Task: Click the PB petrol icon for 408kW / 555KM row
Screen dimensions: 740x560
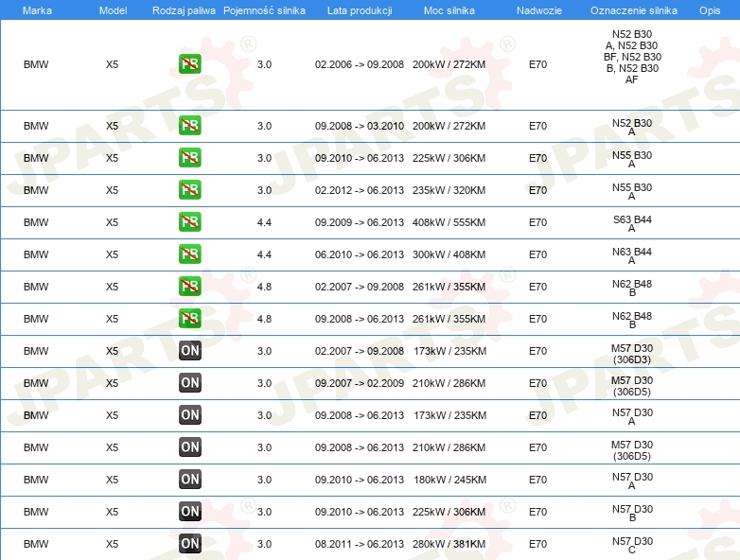Action: coord(190,222)
